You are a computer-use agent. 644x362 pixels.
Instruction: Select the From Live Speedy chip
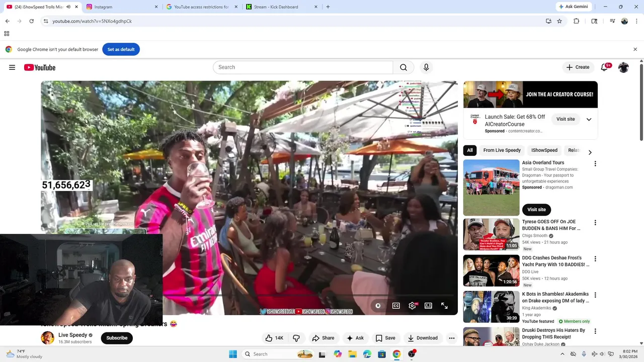tap(502, 150)
